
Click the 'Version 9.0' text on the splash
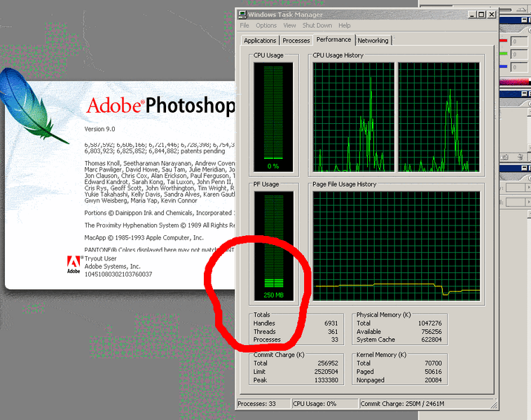pyautogui.click(x=99, y=129)
